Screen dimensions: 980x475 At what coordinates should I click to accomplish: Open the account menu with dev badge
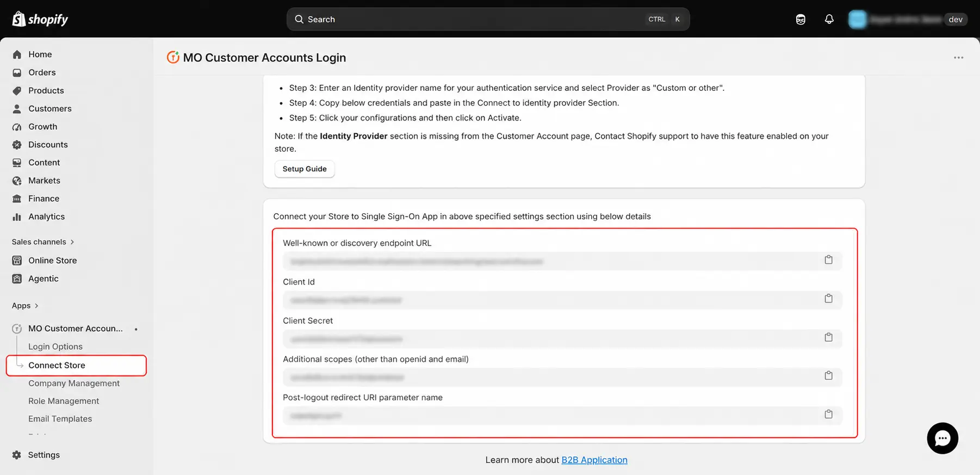click(907, 19)
